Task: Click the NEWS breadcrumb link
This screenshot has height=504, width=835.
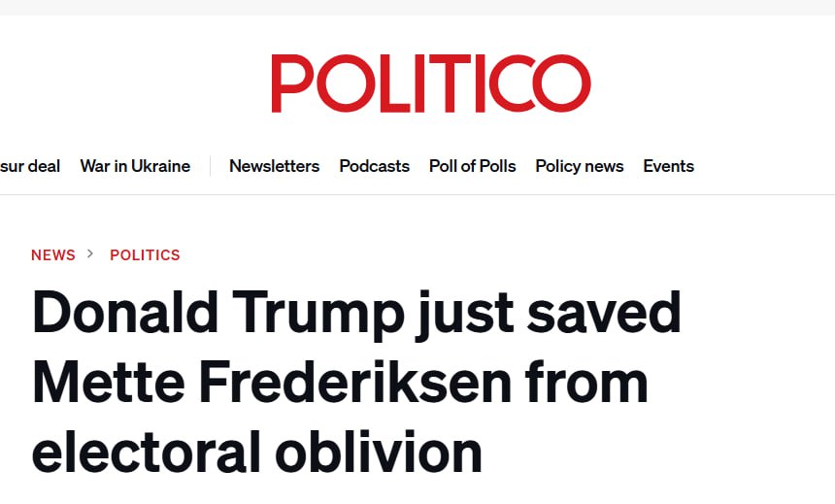Action: coord(52,254)
